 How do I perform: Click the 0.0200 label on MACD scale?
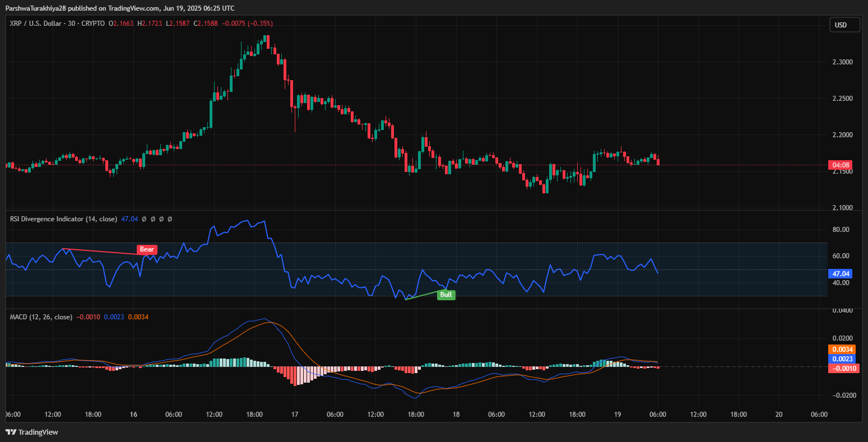[x=842, y=338]
